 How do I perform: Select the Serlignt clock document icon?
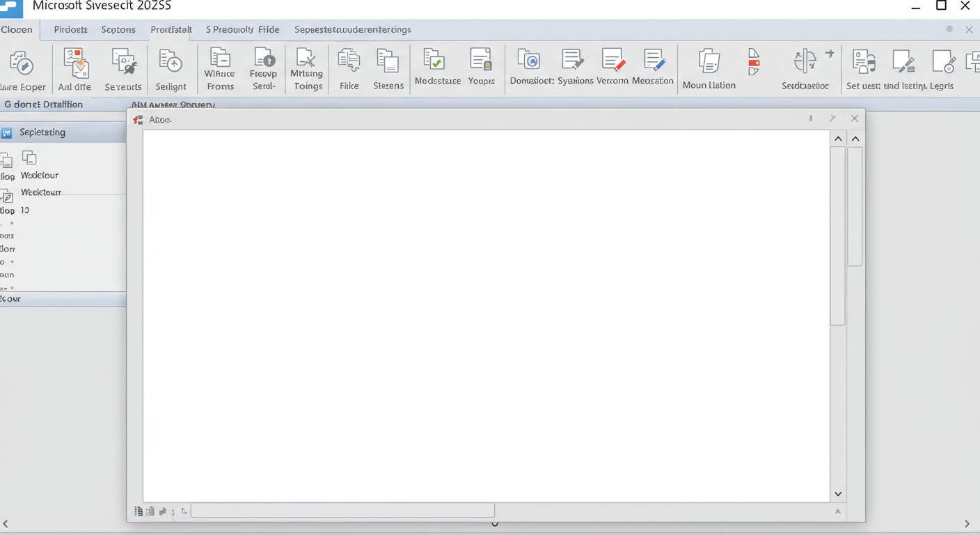pos(171,63)
